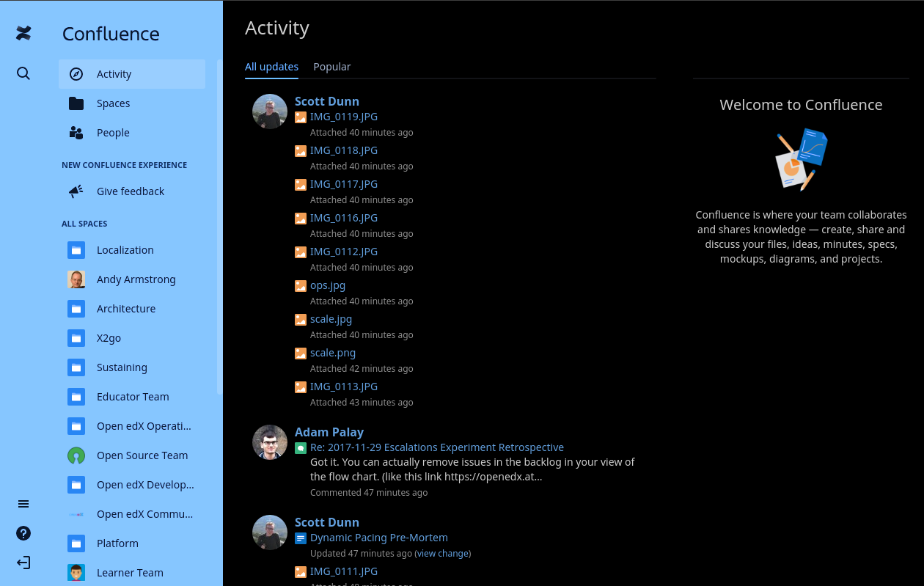Open the Architecture space
This screenshot has width=924, height=586.
pos(132,309)
